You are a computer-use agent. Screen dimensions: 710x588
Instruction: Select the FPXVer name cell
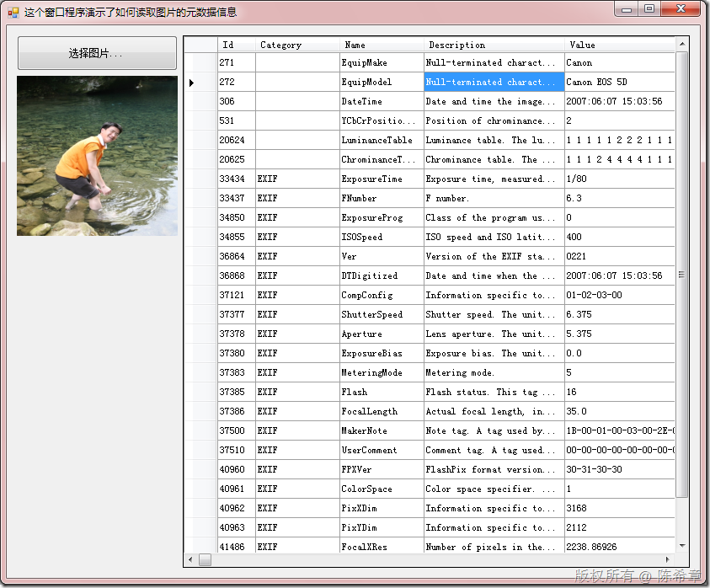(x=382, y=469)
